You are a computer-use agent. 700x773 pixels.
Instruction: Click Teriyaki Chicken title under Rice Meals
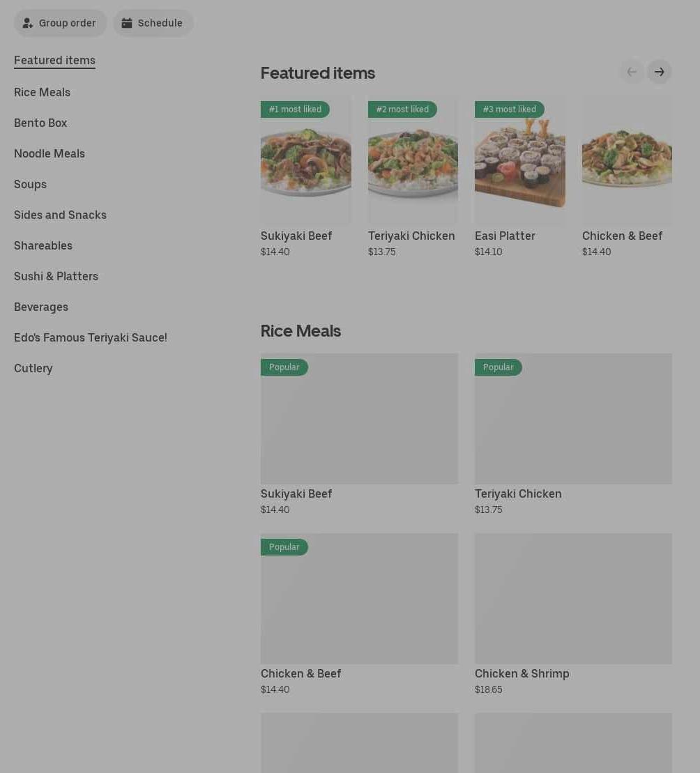[518, 493]
